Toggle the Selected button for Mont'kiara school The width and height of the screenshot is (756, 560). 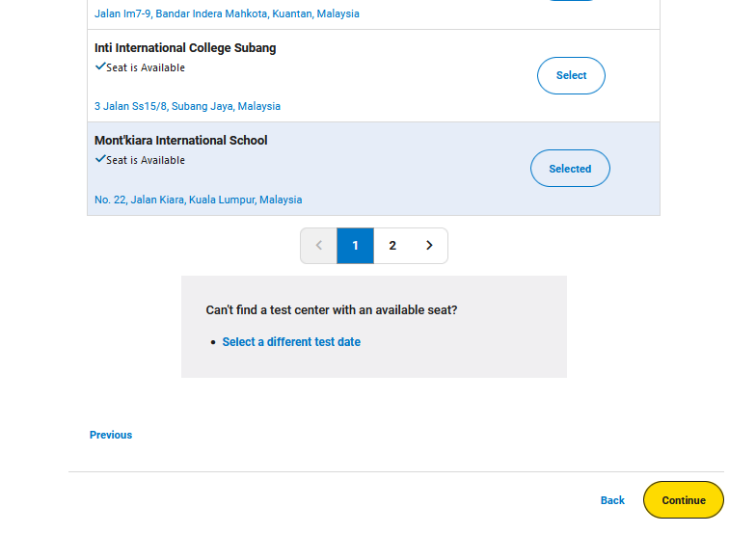point(570,169)
